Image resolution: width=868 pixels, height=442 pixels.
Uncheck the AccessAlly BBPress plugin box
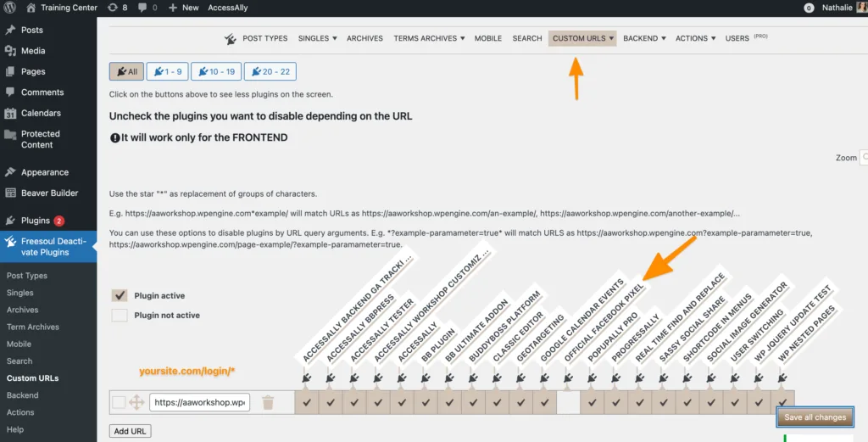click(x=331, y=403)
